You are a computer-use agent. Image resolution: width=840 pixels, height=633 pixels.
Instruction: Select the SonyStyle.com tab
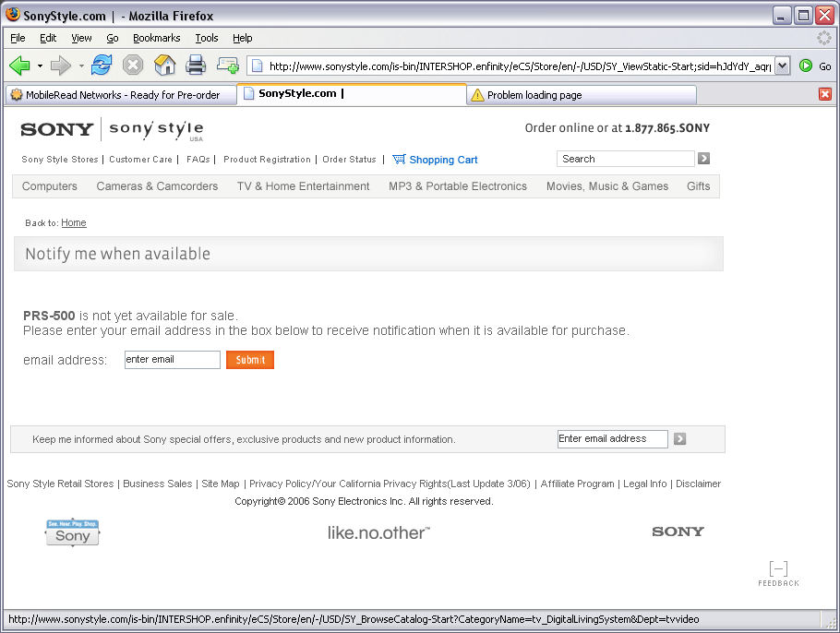click(352, 94)
